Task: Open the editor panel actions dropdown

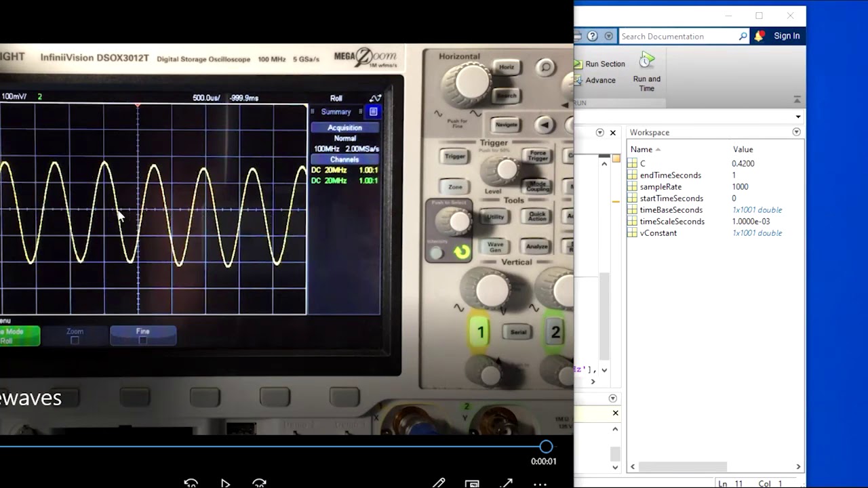Action: [x=599, y=133]
